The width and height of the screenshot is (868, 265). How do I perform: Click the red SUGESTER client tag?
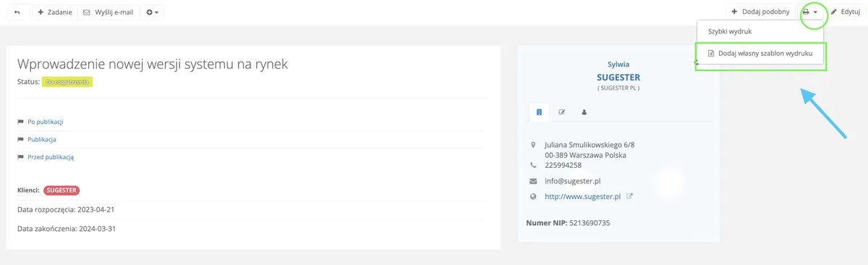(61, 190)
